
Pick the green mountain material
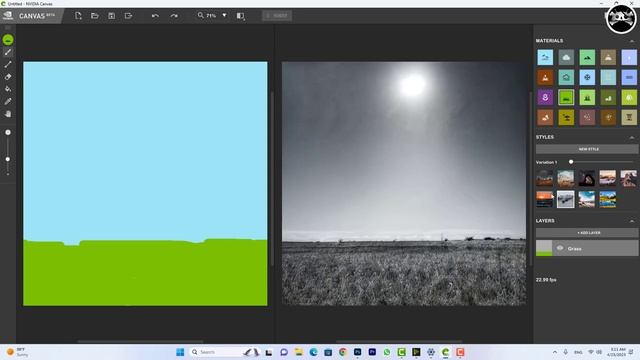[x=587, y=58]
